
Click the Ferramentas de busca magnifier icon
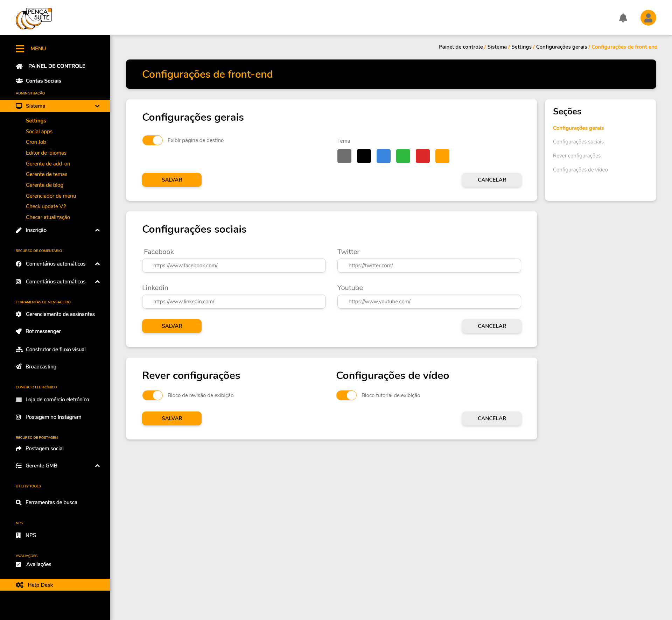point(19,502)
